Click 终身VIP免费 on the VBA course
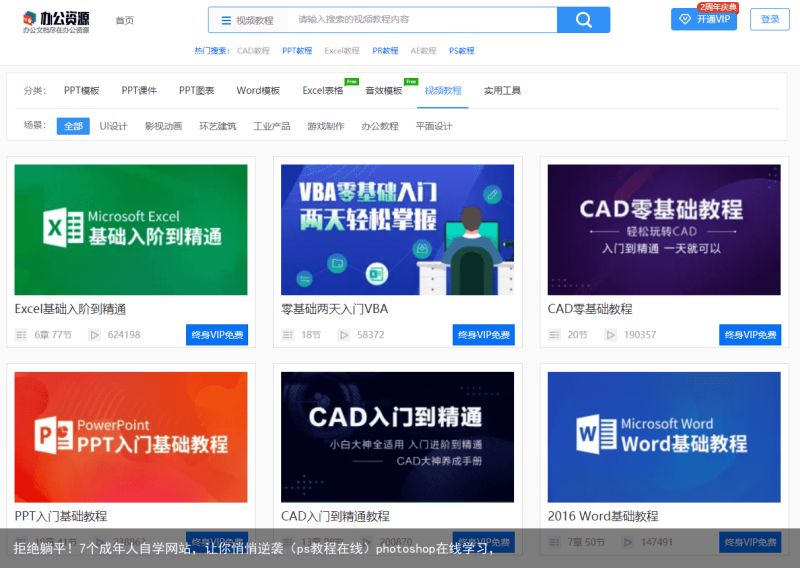 tap(484, 335)
